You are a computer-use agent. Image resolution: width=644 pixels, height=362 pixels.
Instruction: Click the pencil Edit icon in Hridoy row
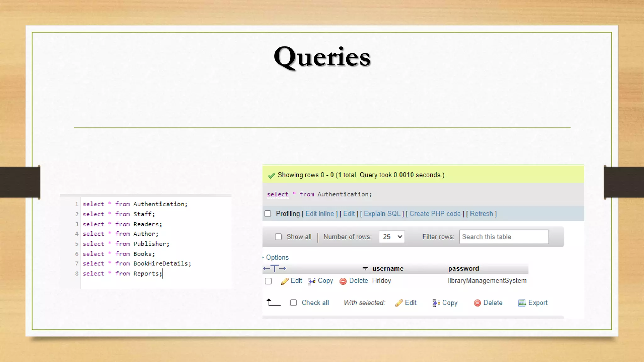[285, 281]
